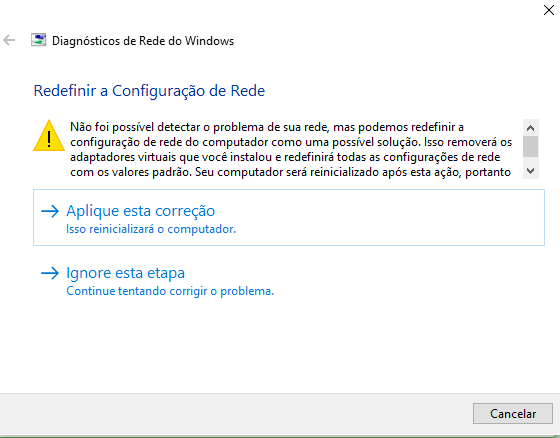This screenshot has width=560, height=438.
Task: Click the blue arrow beside Aplique esta correção
Action: (50, 211)
